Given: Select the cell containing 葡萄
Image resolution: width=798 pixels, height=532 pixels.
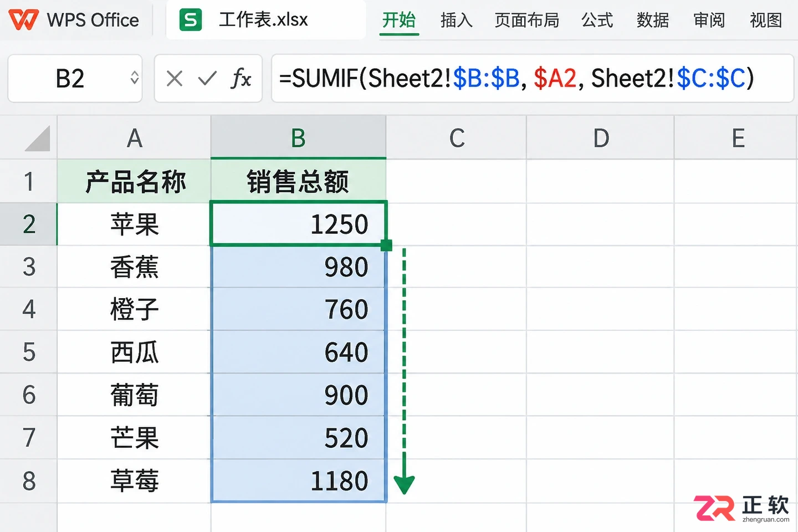Looking at the screenshot, I should tap(134, 395).
